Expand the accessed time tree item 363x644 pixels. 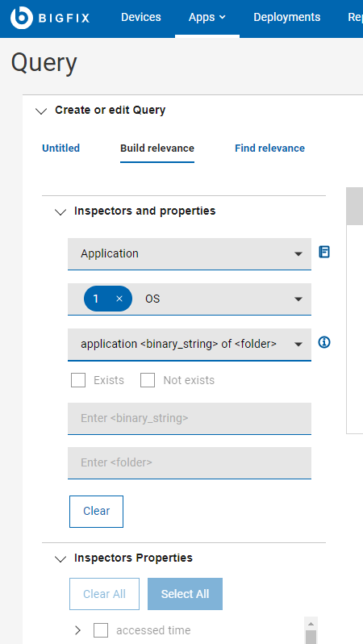point(78,630)
